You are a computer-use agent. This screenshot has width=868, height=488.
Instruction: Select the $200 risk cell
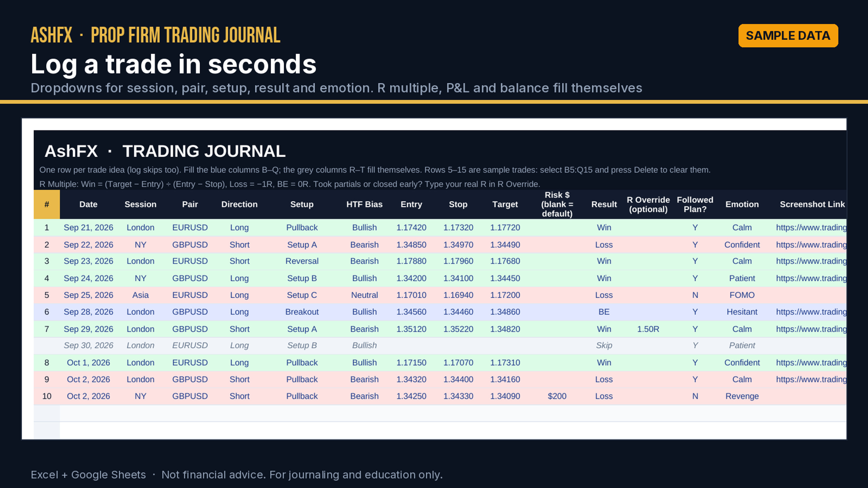tap(557, 396)
